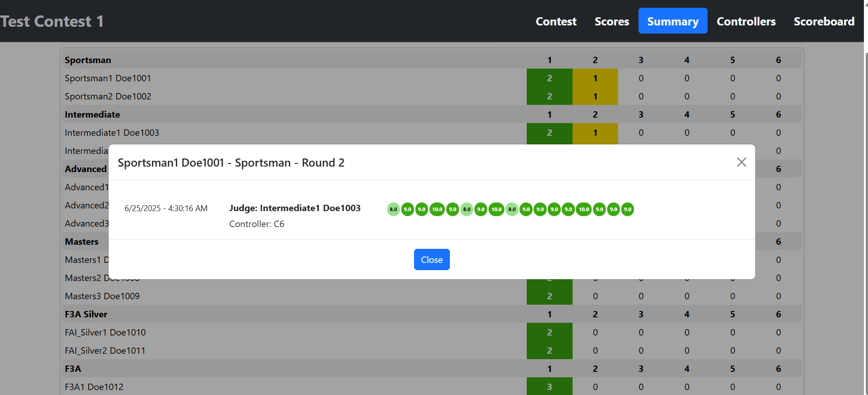Open the Contest tab
868x395 pixels.
tap(556, 21)
